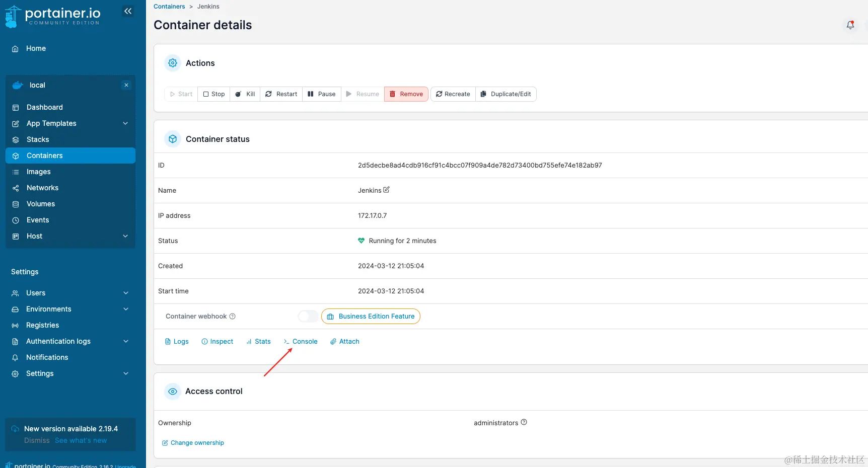The height and width of the screenshot is (468, 868).
Task: Remove the container
Action: (406, 94)
